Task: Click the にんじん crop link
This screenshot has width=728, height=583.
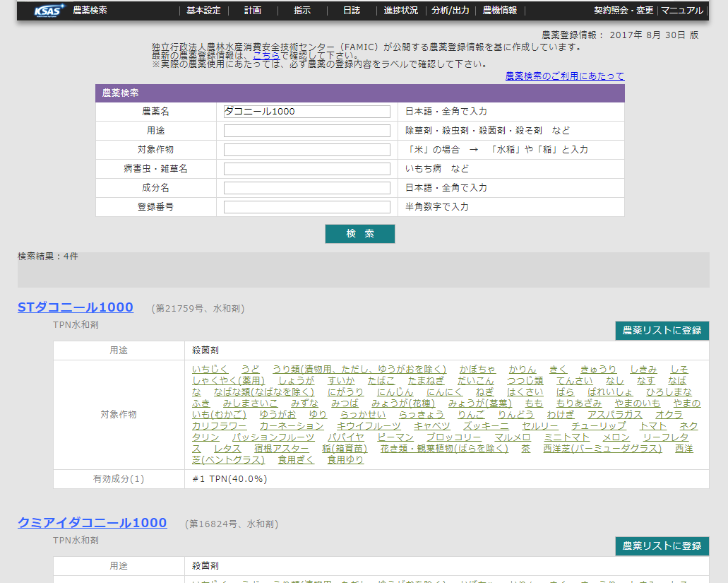Action: 395,392
